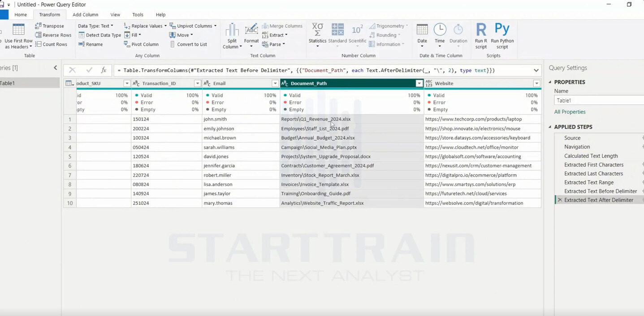Delete the Extracted Text After Delimiter step
Viewport: 644px width, 316px height.
pyautogui.click(x=560, y=200)
